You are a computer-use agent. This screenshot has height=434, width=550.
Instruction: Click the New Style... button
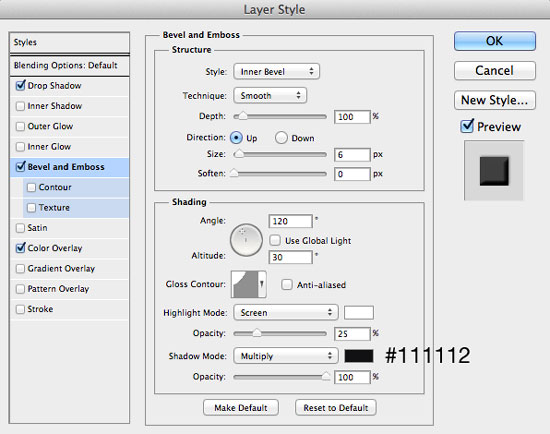pyautogui.click(x=495, y=100)
